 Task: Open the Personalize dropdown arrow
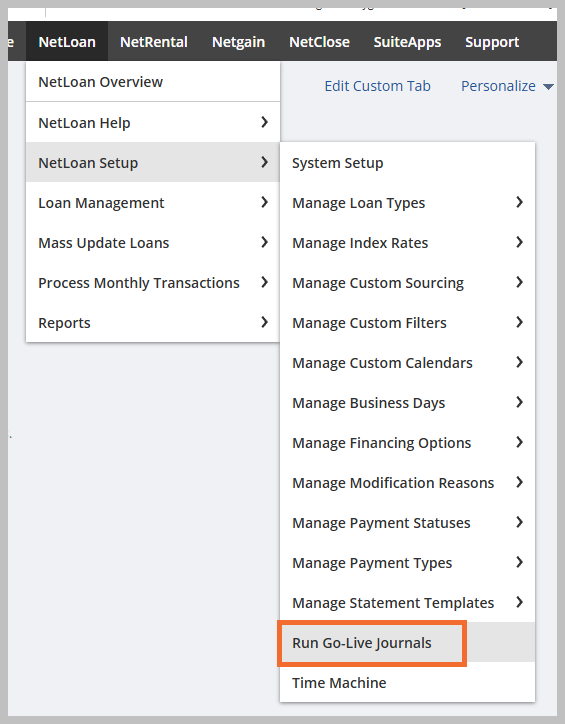[x=548, y=86]
